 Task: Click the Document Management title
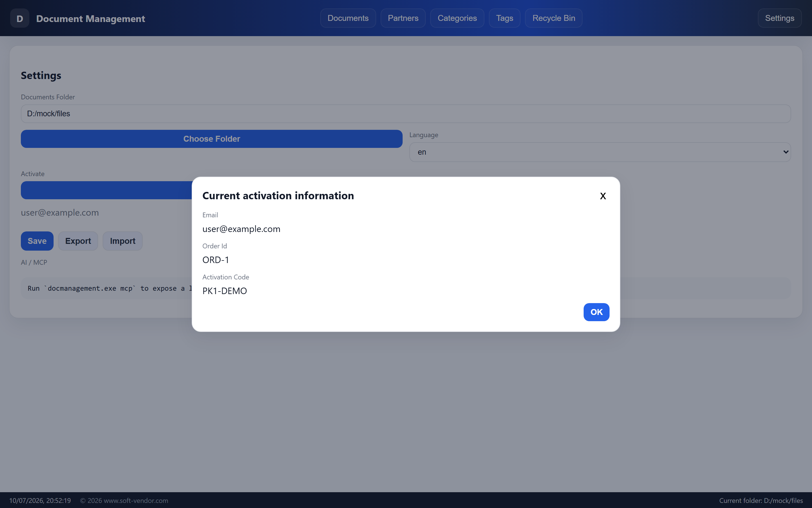91,18
